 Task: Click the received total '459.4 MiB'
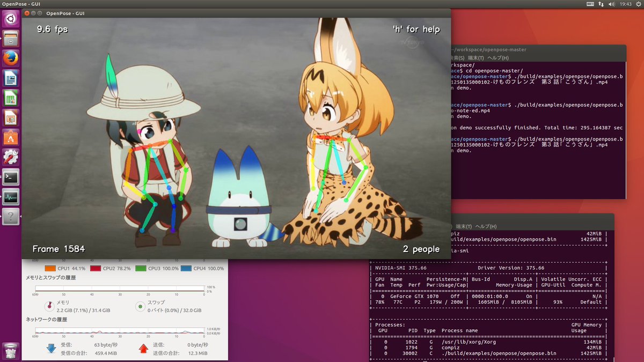coord(105,353)
